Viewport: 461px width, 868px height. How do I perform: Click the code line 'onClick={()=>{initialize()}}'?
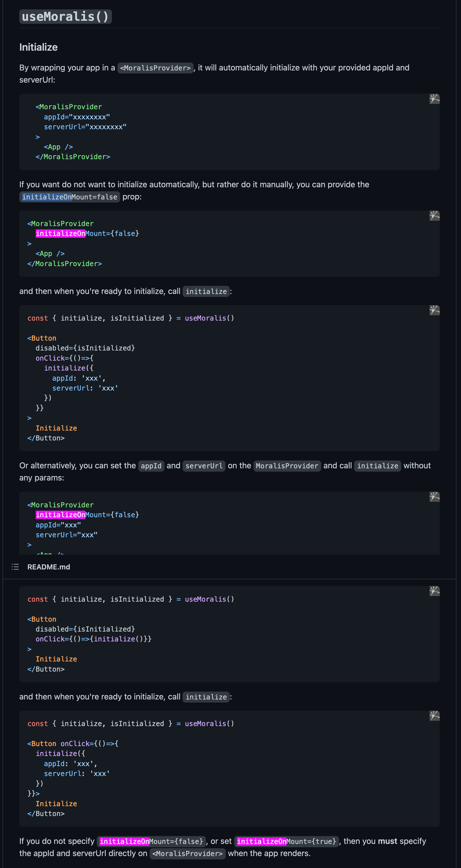click(x=94, y=639)
